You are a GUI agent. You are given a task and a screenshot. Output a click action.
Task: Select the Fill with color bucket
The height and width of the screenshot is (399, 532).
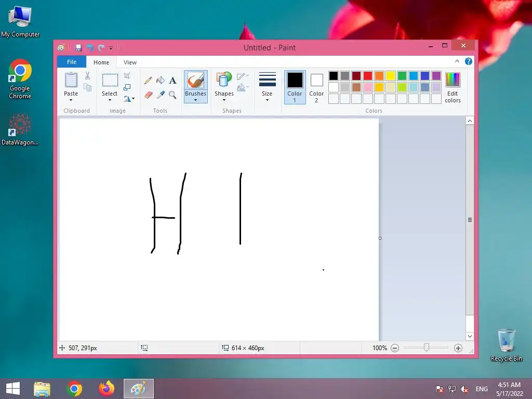click(x=161, y=80)
